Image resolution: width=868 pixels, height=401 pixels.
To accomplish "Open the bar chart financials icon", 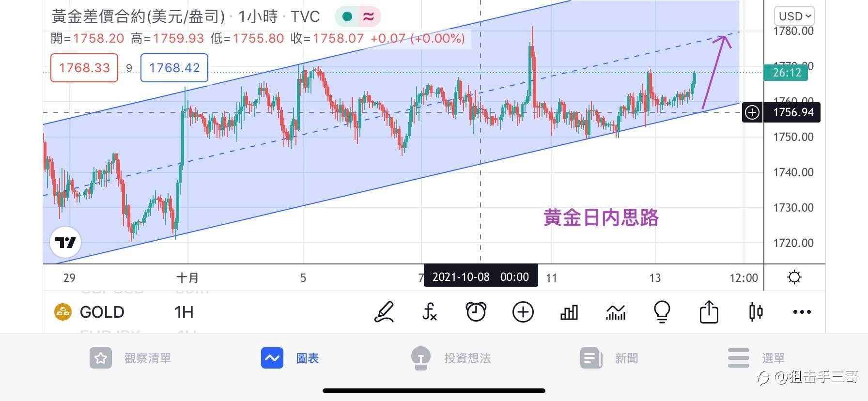I will [569, 312].
